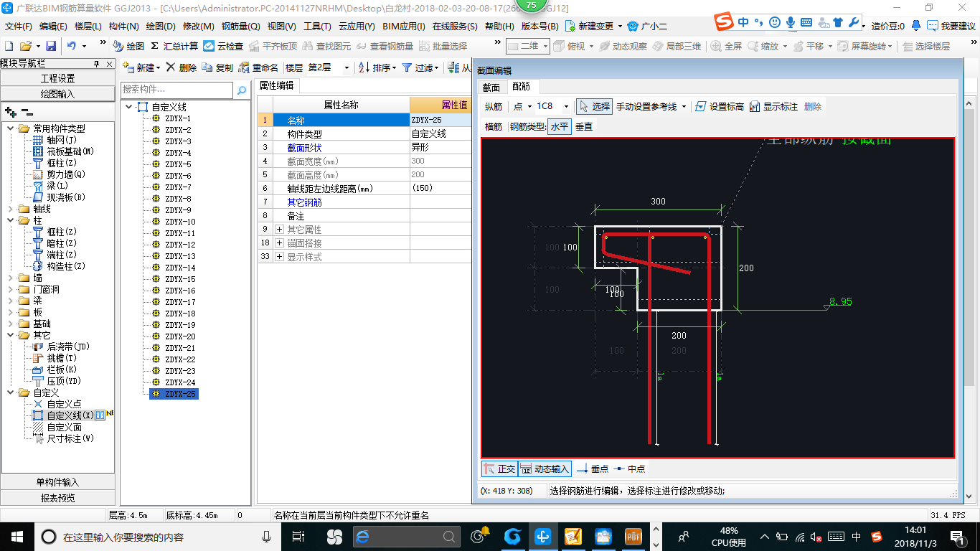Switch to 横筋 rebar mode

point(494,126)
